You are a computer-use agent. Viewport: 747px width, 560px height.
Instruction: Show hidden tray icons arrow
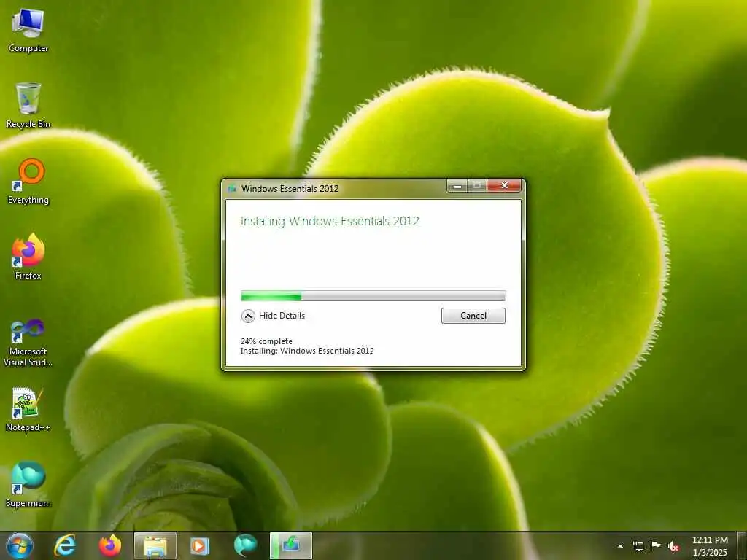tap(620, 546)
